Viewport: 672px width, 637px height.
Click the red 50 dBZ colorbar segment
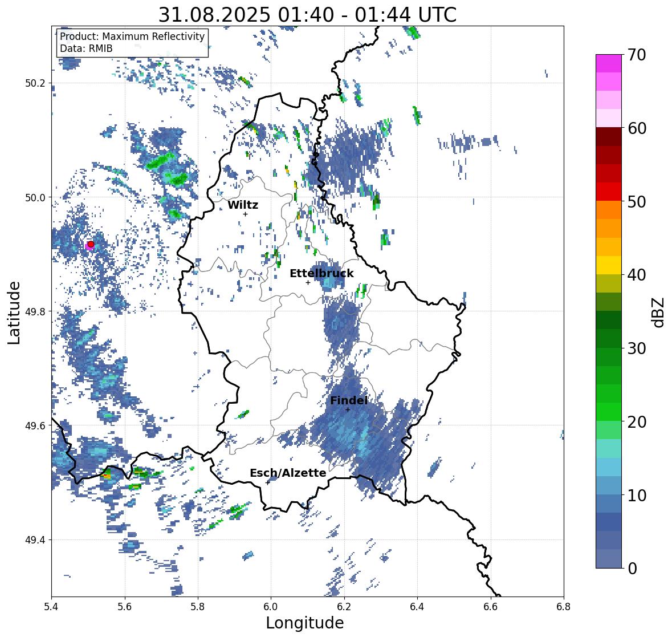[609, 192]
